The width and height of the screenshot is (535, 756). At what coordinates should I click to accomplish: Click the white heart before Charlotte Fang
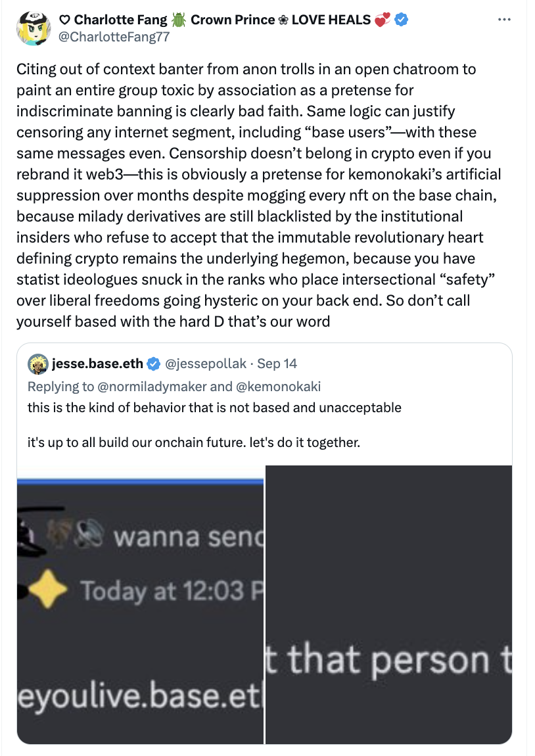[64, 20]
